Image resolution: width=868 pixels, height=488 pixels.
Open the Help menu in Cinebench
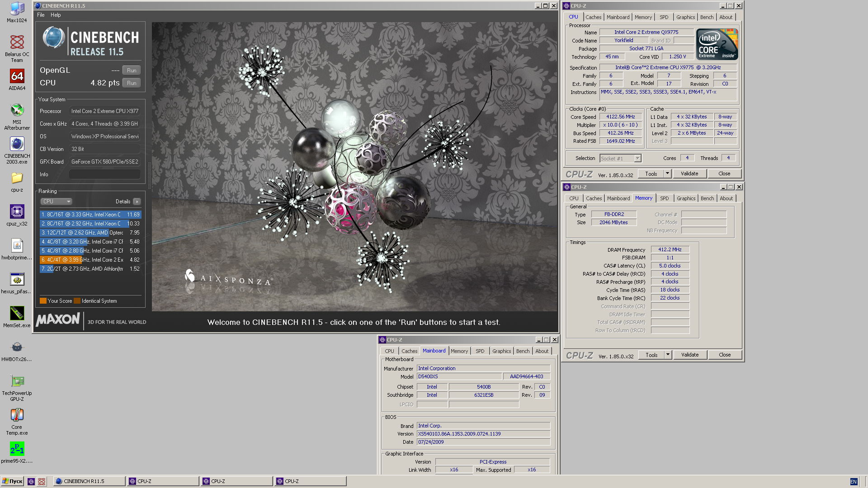[x=56, y=15]
